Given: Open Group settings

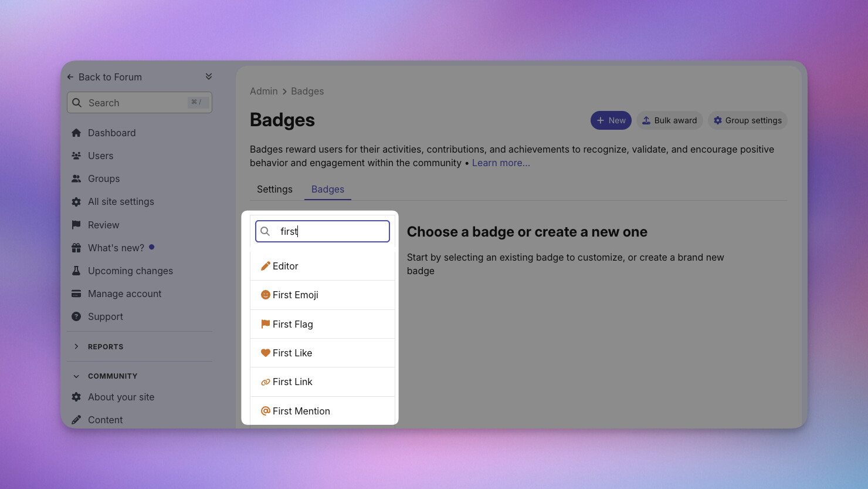Looking at the screenshot, I should pyautogui.click(x=748, y=120).
